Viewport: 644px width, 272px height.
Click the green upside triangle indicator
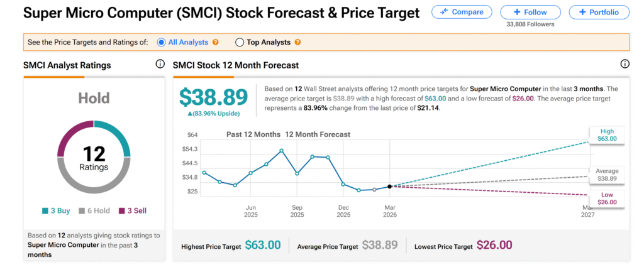pyautogui.click(x=189, y=113)
